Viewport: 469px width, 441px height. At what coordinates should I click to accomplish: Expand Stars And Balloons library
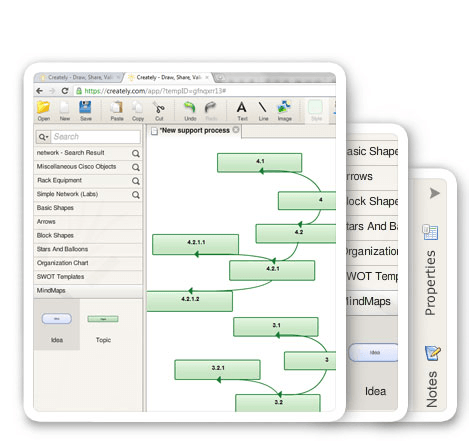click(x=88, y=249)
